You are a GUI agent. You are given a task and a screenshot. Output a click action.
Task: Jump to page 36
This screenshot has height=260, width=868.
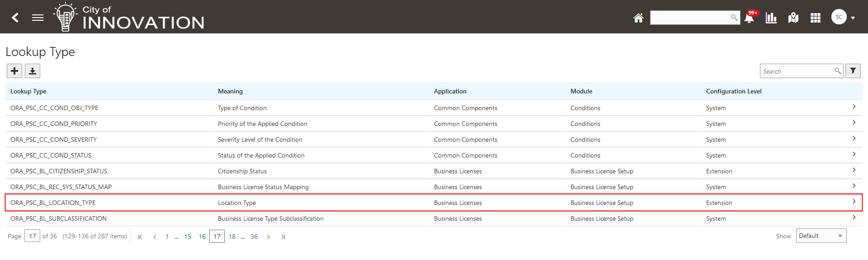click(x=254, y=237)
